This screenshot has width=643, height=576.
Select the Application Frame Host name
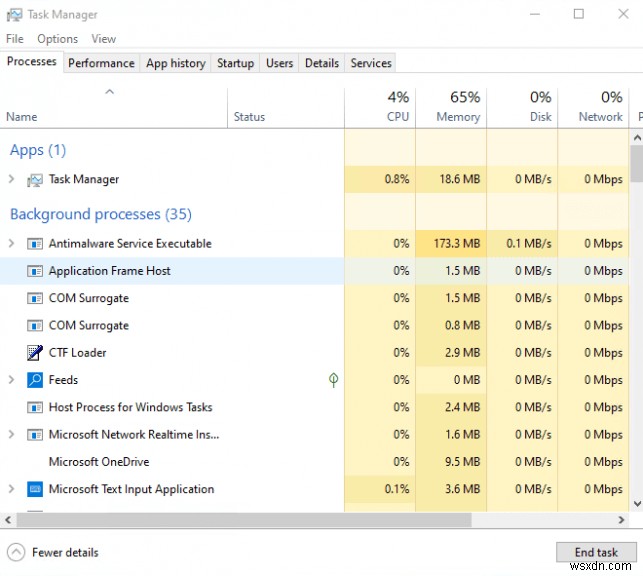pyautogui.click(x=109, y=271)
